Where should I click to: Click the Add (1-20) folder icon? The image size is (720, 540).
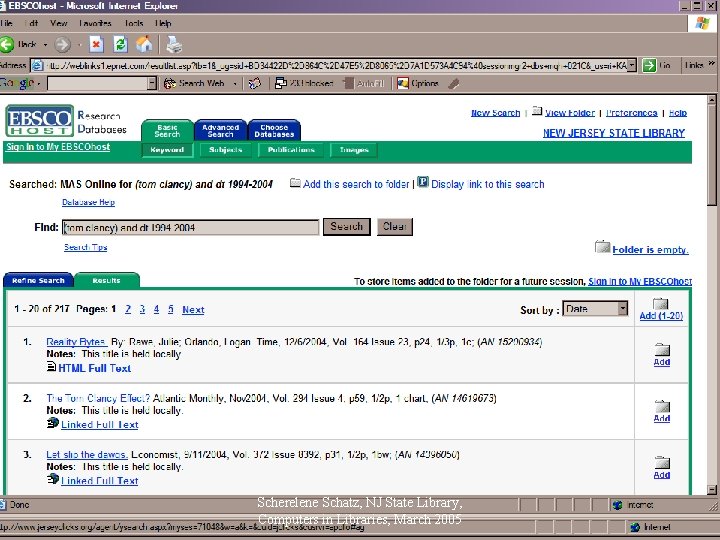[x=660, y=304]
